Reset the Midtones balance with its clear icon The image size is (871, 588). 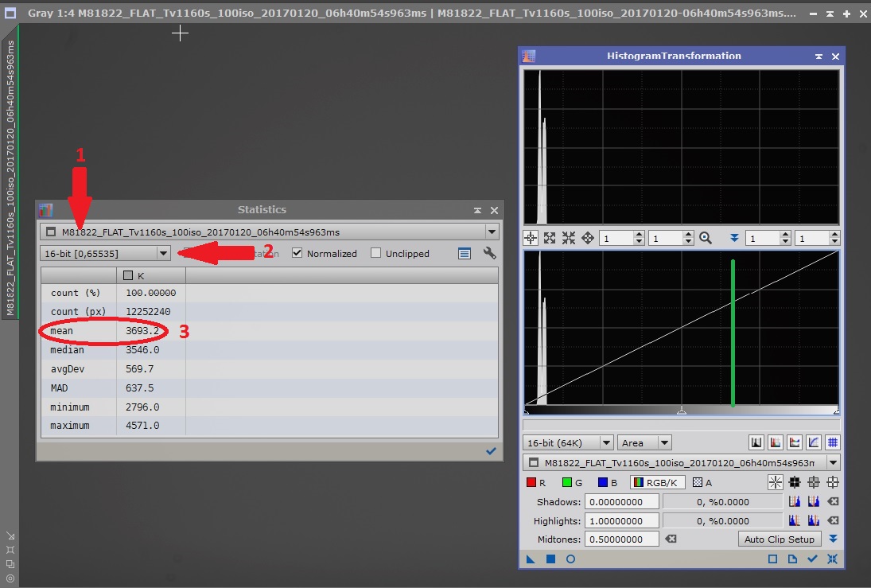click(x=671, y=539)
